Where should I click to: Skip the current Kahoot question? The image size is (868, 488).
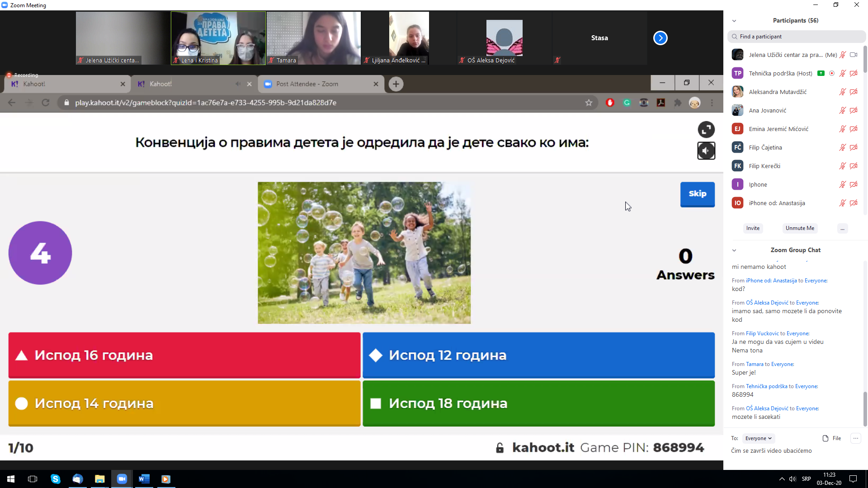697,194
